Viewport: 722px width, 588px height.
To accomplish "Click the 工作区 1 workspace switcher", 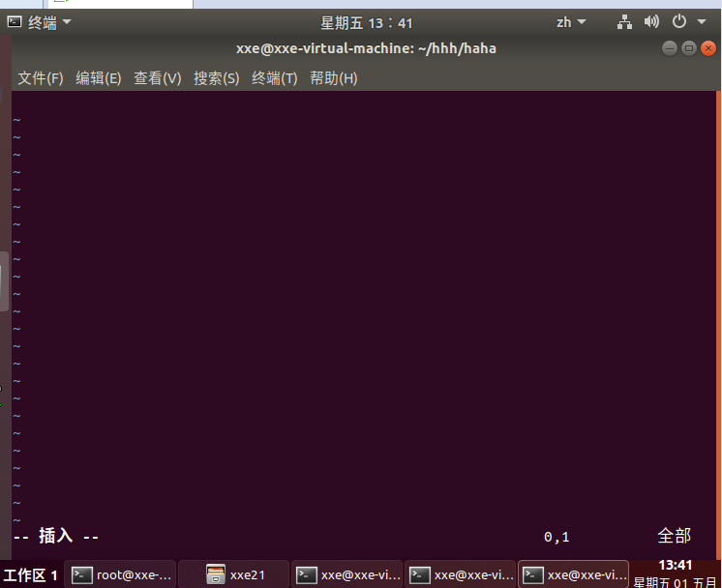I will (x=30, y=575).
